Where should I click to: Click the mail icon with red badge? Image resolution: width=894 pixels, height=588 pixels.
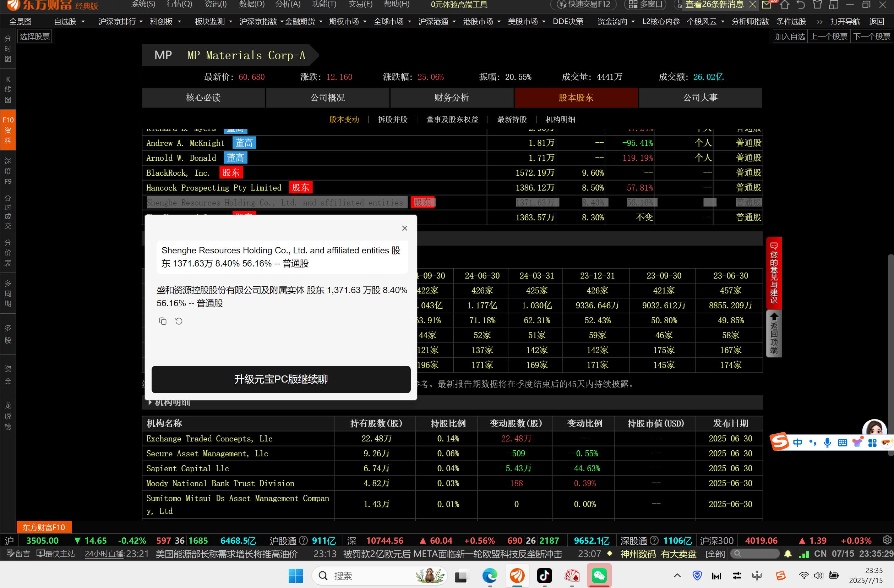point(766,5)
